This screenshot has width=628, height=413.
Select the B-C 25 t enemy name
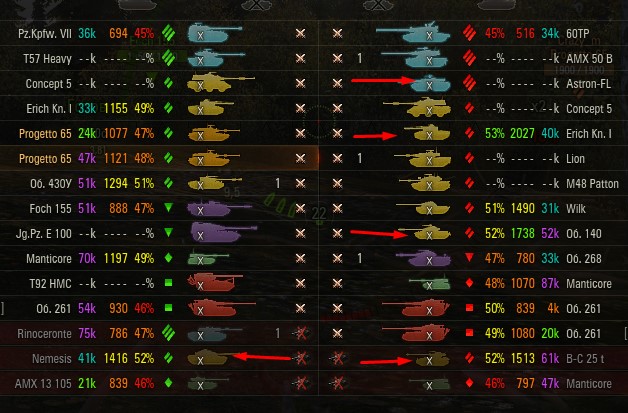585,359
